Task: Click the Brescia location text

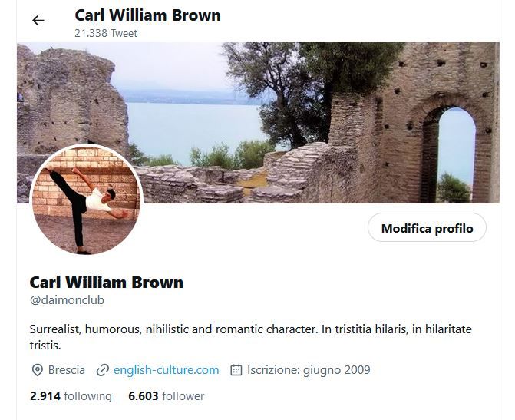Action: (x=67, y=370)
